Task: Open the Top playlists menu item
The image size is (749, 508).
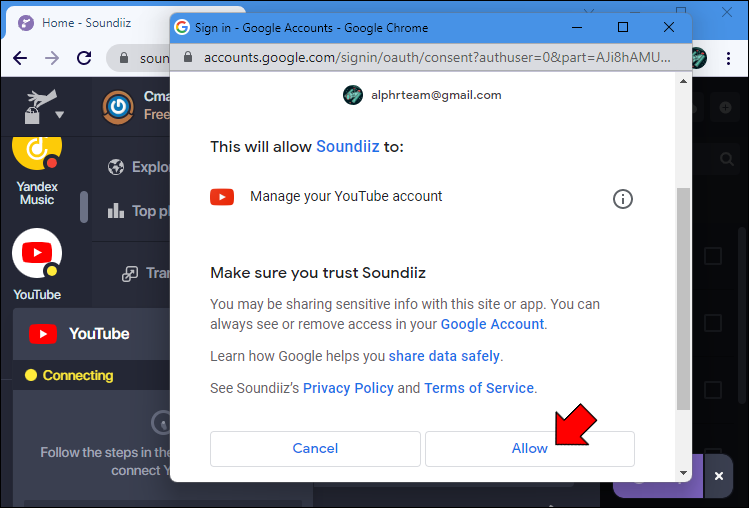Action: 139,211
